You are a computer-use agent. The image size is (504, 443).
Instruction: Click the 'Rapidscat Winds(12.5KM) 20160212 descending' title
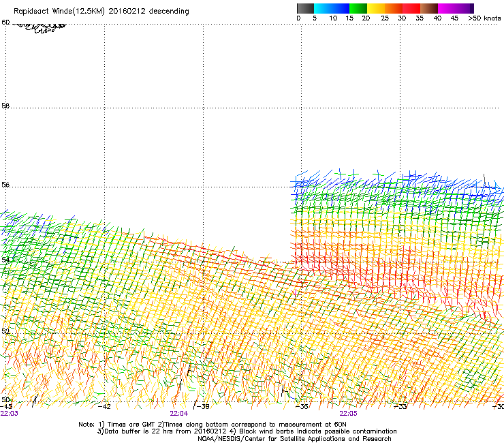pyautogui.click(x=101, y=12)
